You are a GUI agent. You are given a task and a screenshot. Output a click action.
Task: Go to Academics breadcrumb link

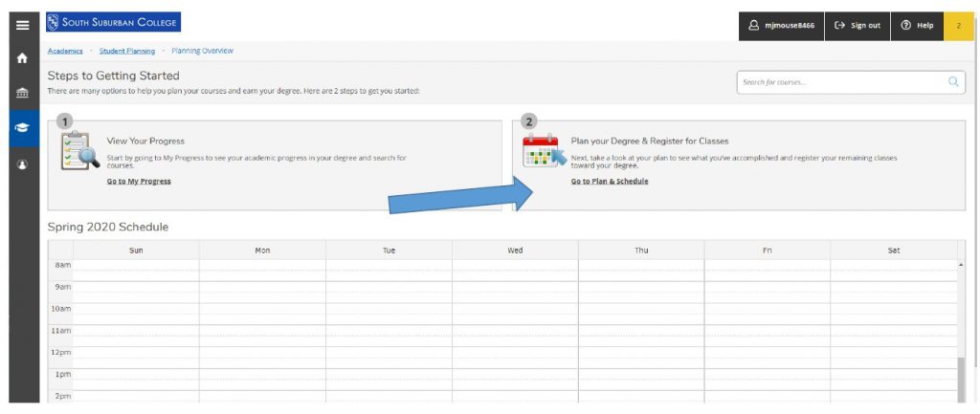(x=65, y=51)
